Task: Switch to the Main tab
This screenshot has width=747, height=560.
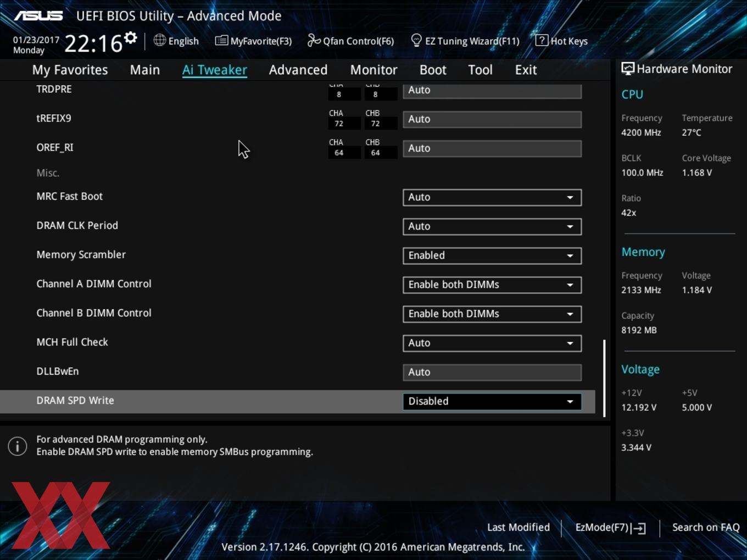Action: tap(145, 70)
